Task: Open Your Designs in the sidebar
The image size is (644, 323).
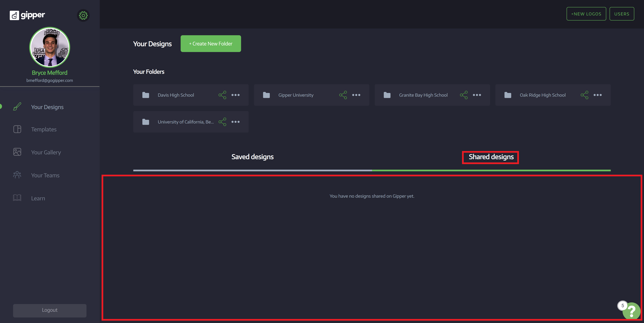Action: tap(47, 107)
